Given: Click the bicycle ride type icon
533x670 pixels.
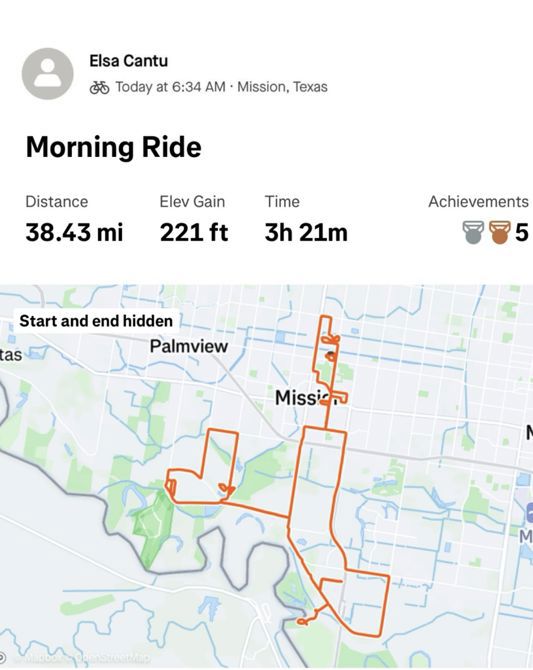Looking at the screenshot, I should point(99,87).
